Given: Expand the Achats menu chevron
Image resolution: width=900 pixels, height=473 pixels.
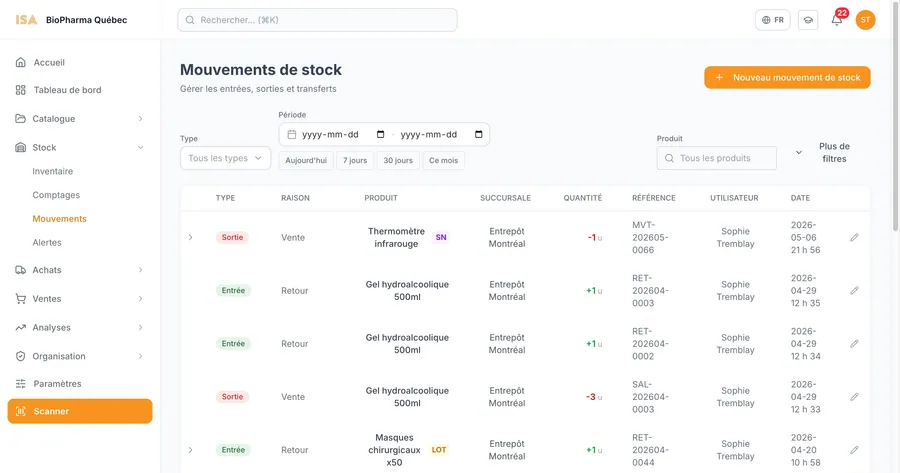Looking at the screenshot, I should (x=141, y=270).
